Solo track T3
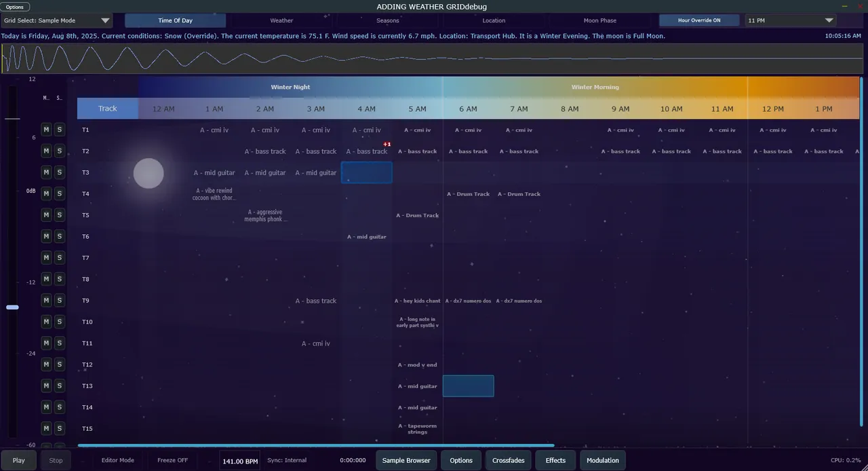This screenshot has height=471, width=868. click(59, 172)
